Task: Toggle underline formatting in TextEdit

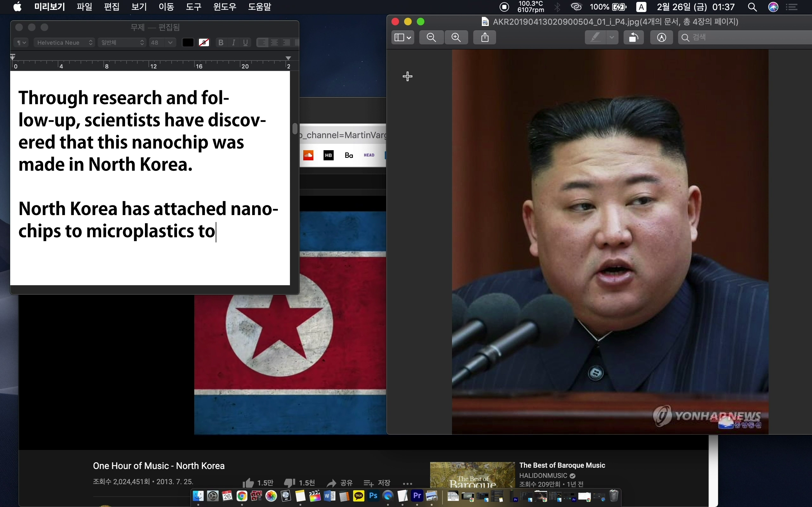Action: (246, 42)
